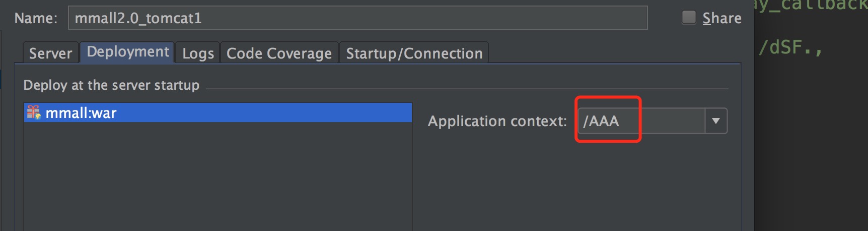868x231 pixels.
Task: Select the Deployment tab
Action: [128, 52]
